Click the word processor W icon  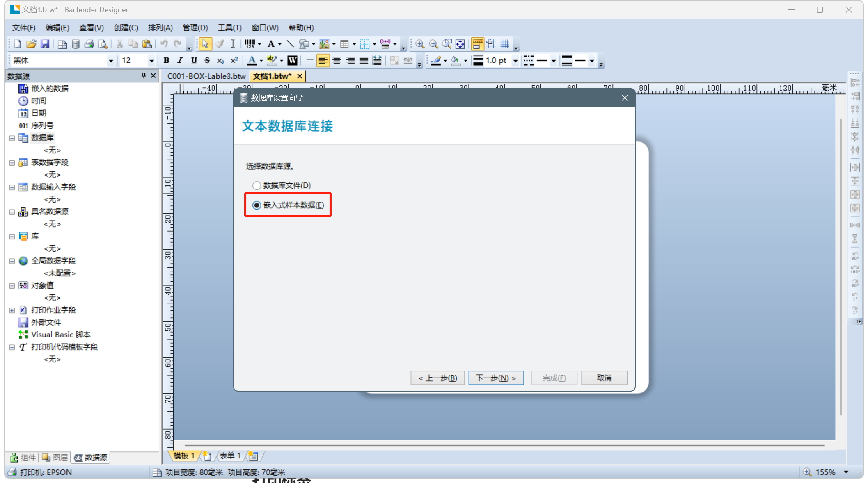tap(292, 61)
